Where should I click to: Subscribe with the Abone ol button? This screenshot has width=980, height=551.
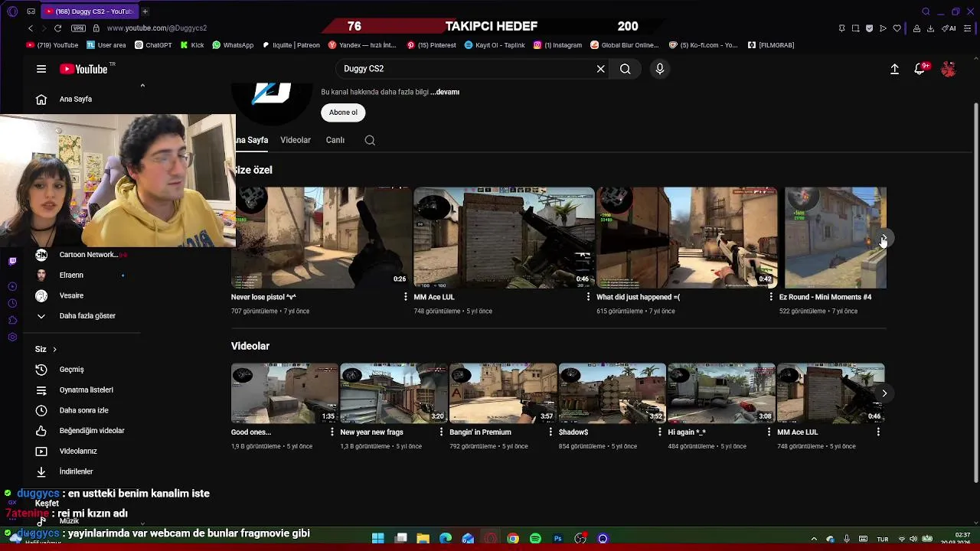tap(343, 112)
